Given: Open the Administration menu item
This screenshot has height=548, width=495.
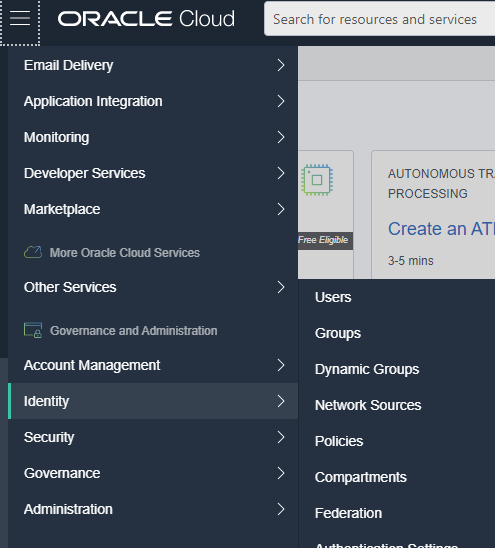Looking at the screenshot, I should click(153, 509).
